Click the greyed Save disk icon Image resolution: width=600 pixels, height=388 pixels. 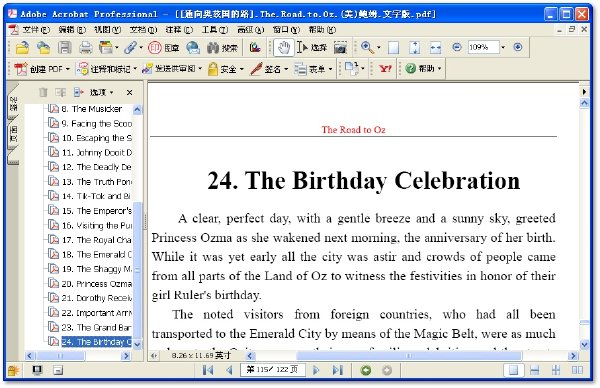(64, 47)
